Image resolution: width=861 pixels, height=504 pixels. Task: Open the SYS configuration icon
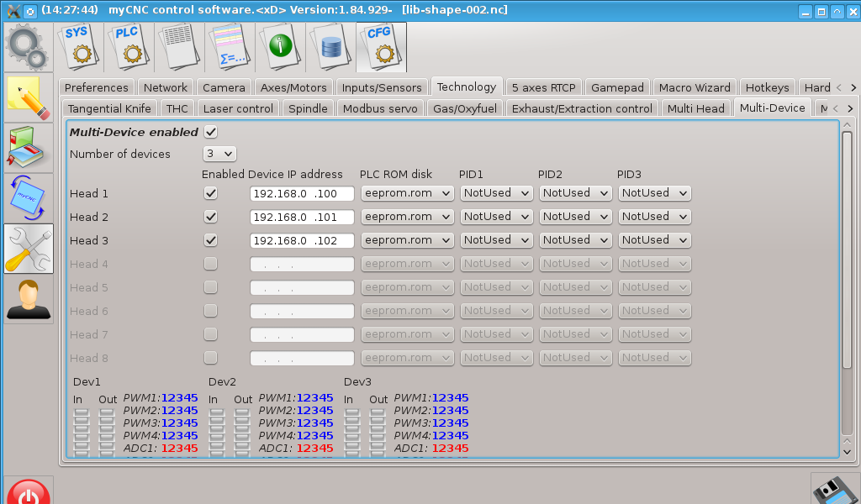[78, 47]
